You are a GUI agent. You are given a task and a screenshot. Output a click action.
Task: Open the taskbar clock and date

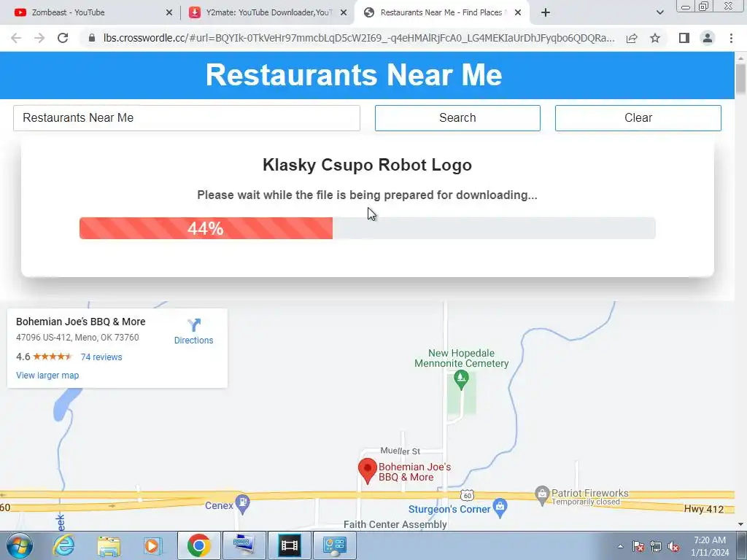coord(710,546)
